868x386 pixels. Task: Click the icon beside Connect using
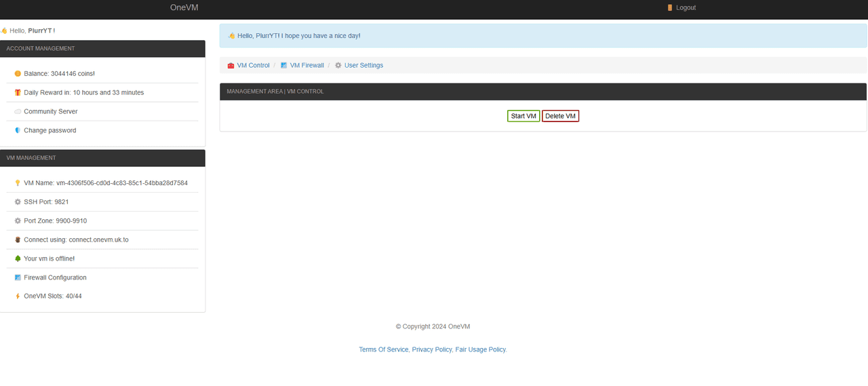pyautogui.click(x=18, y=239)
